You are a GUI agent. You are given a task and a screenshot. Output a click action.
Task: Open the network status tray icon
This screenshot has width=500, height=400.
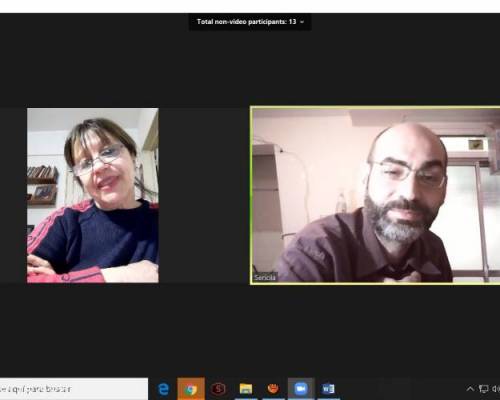483,389
